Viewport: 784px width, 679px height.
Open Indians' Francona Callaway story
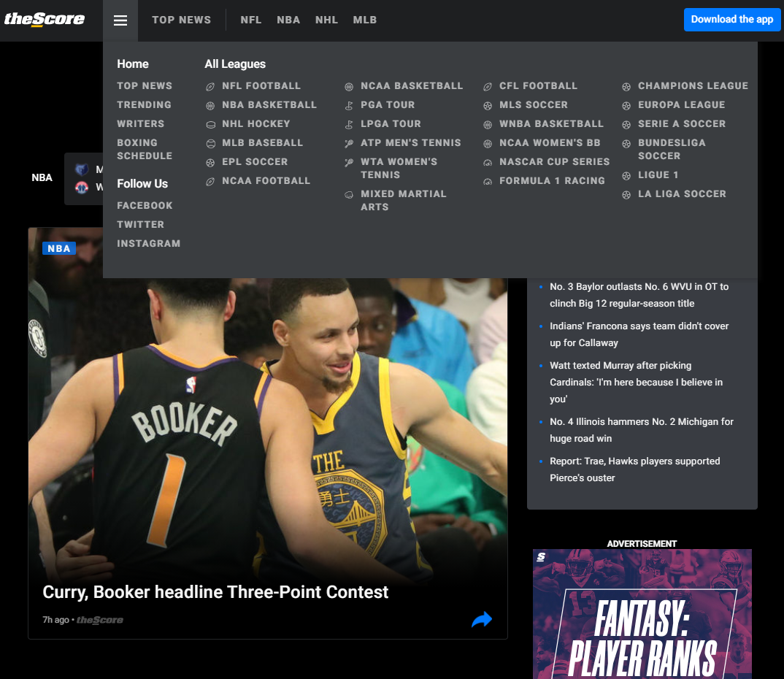639,334
